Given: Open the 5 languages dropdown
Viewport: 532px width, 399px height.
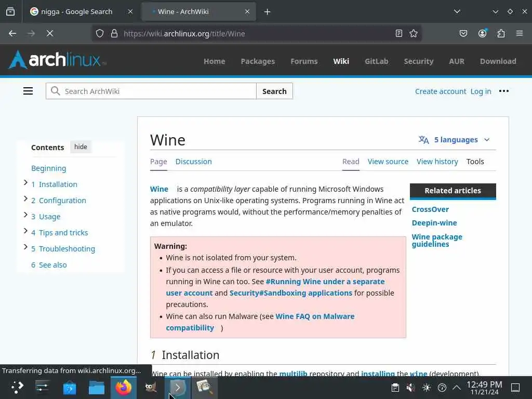Looking at the screenshot, I should click(x=455, y=140).
